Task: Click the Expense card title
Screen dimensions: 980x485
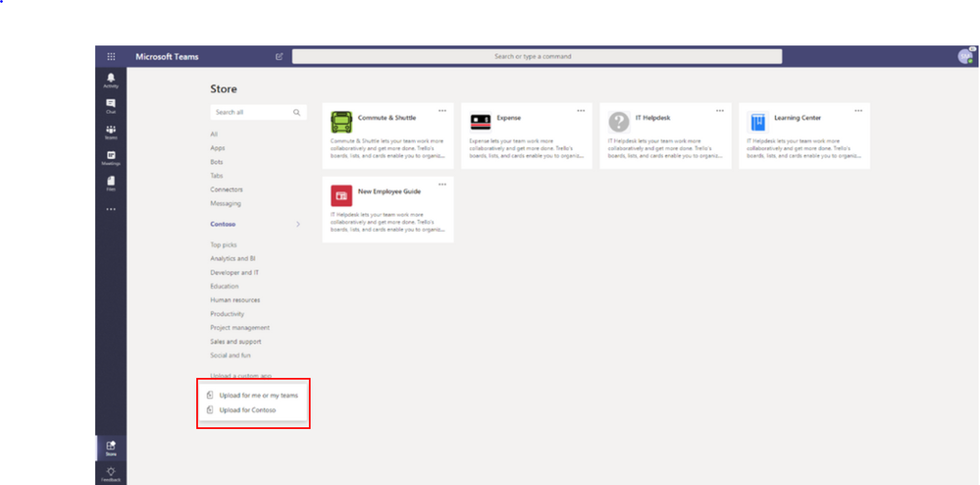Action: point(509,118)
